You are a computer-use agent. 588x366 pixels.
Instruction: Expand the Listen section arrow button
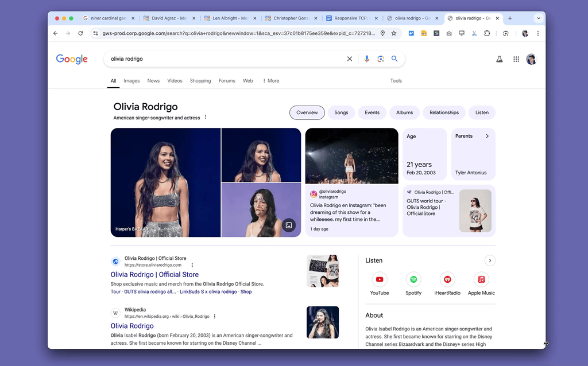490,260
